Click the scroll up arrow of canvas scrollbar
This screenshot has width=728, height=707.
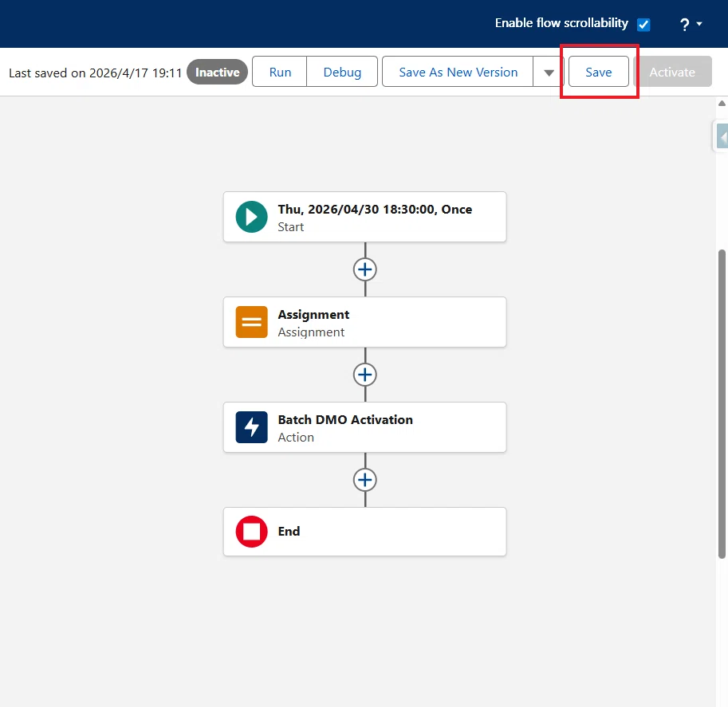tap(722, 104)
